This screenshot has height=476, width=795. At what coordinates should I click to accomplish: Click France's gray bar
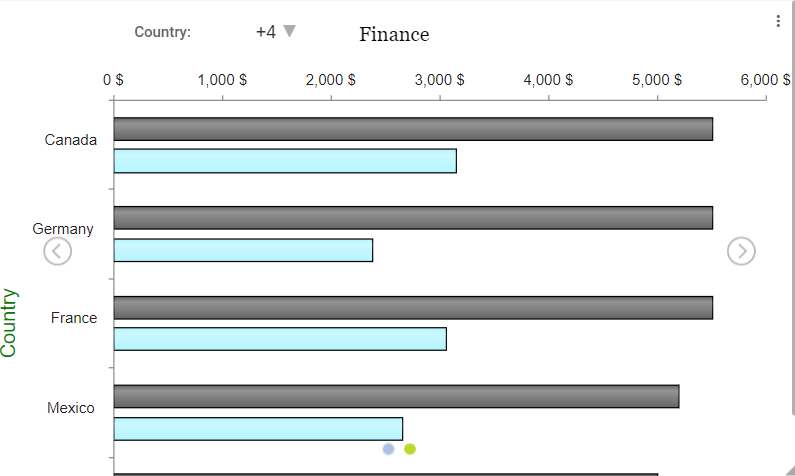coord(413,307)
